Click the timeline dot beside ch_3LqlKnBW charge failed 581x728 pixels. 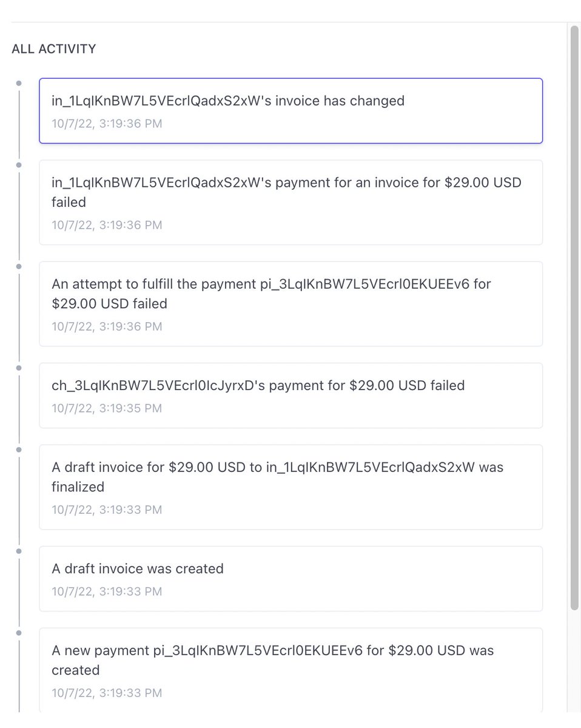(19, 367)
